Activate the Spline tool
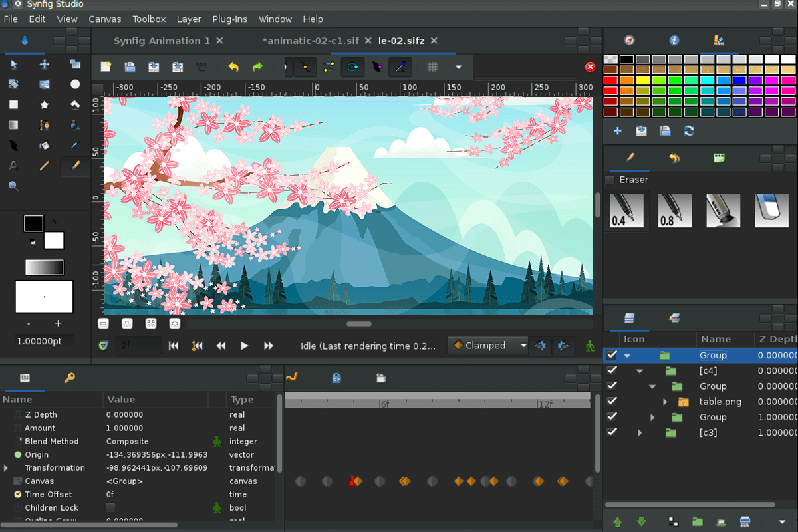 click(x=43, y=125)
